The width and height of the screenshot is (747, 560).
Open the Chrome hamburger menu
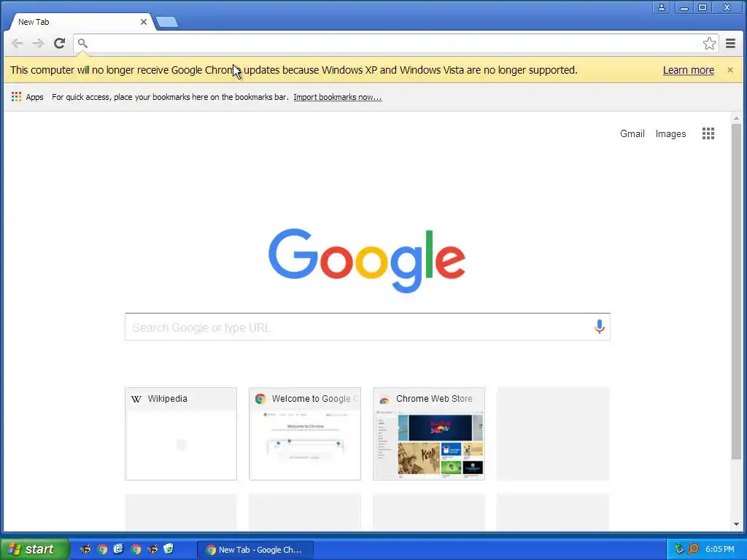pos(730,43)
